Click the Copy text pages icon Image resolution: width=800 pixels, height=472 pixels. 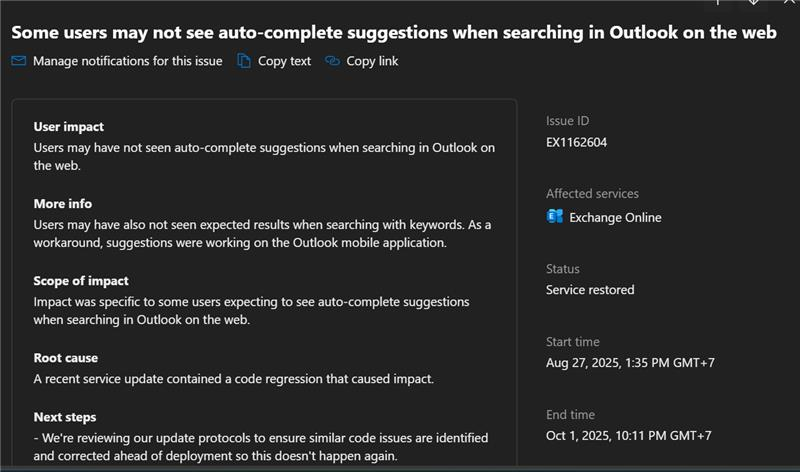coord(244,61)
